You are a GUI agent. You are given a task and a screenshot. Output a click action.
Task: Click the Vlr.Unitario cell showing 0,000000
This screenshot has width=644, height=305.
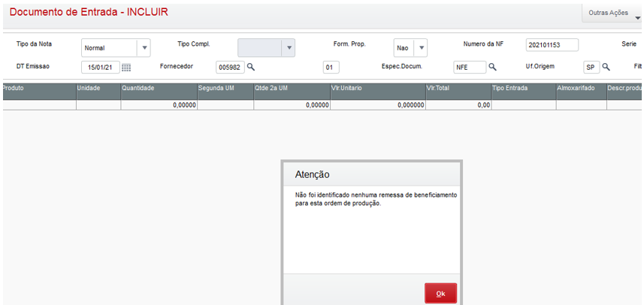(x=378, y=105)
